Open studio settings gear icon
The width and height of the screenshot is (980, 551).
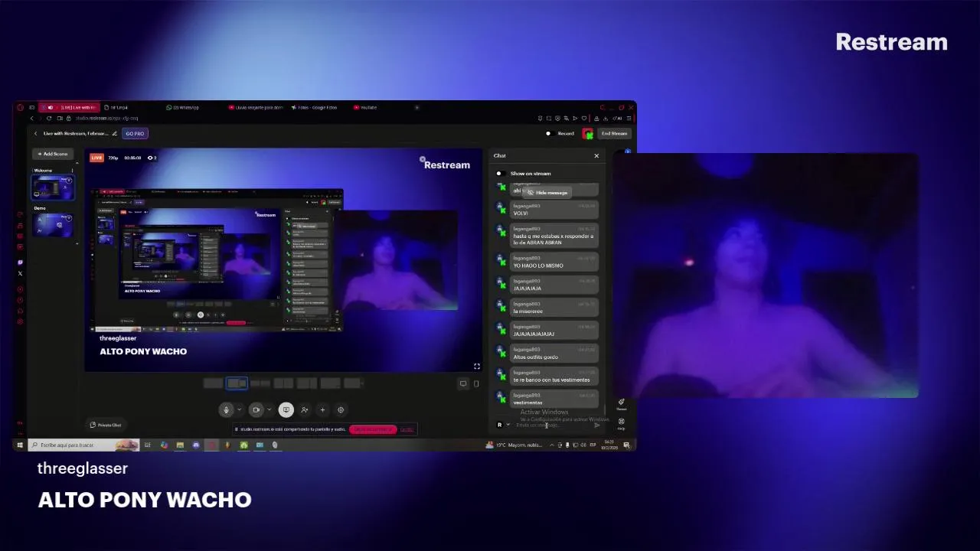(x=341, y=409)
